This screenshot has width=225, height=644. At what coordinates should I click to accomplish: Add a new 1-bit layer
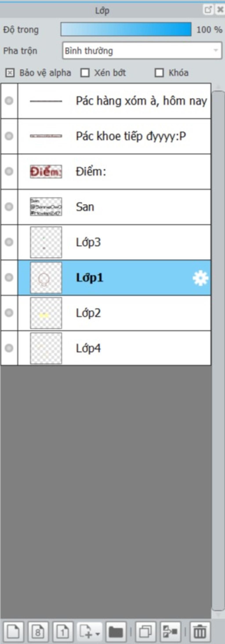[x=63, y=632]
